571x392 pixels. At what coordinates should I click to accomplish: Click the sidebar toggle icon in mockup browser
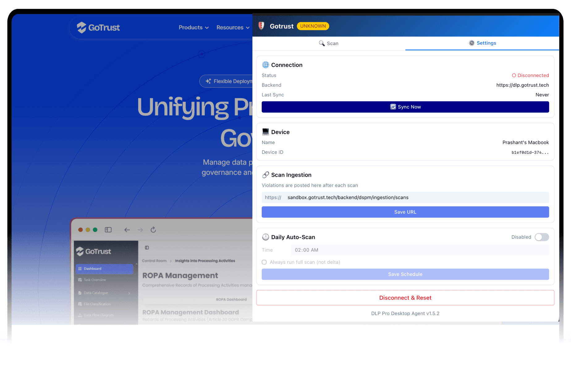(108, 230)
